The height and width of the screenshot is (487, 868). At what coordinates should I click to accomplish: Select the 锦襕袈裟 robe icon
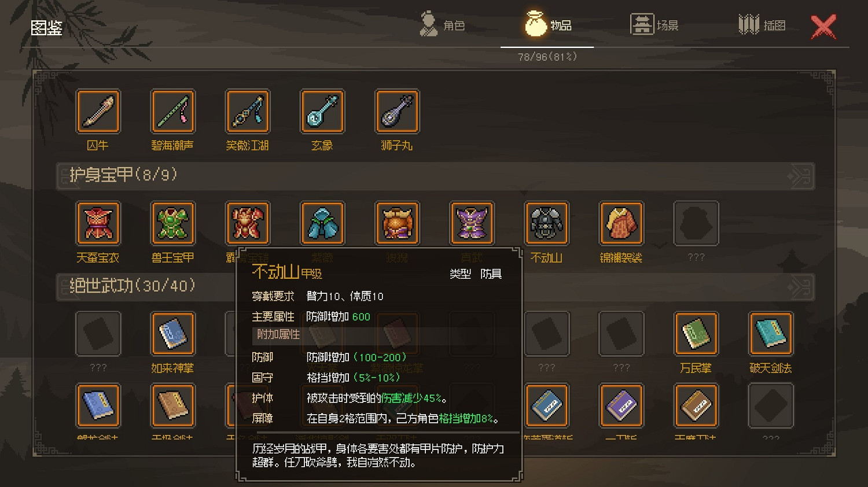pyautogui.click(x=621, y=223)
